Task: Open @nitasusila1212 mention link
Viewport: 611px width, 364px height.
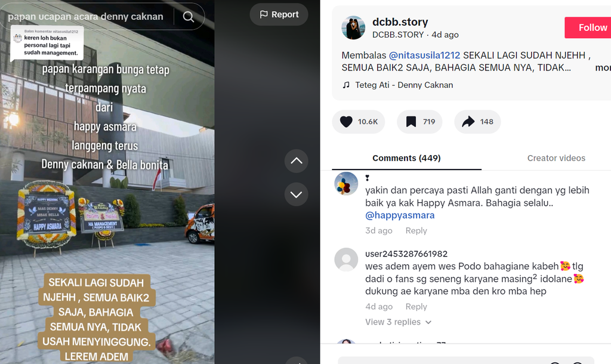Action: [424, 55]
